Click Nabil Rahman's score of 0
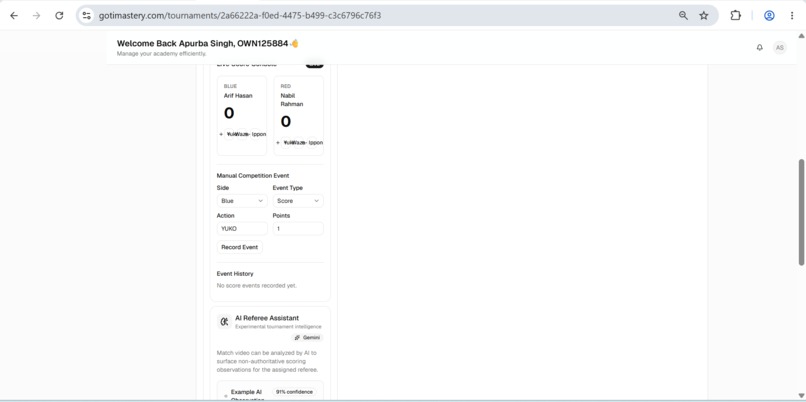Screen dimensions: 806x402 click(286, 121)
